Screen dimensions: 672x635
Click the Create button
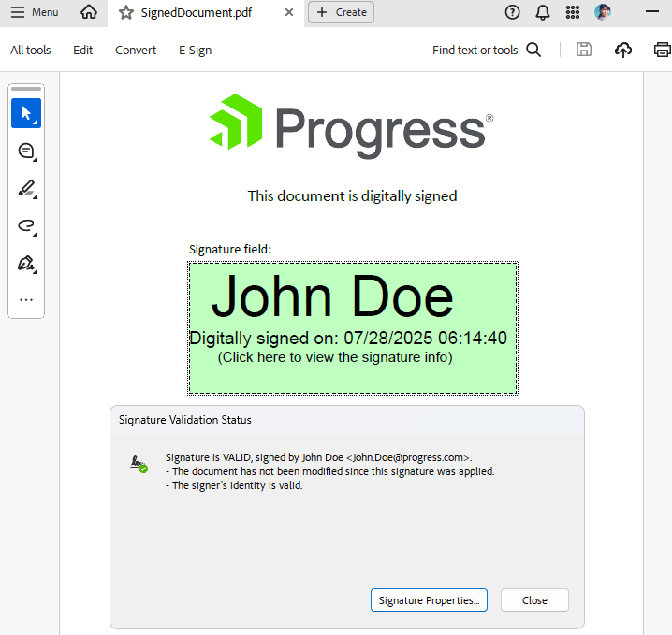pyautogui.click(x=341, y=12)
